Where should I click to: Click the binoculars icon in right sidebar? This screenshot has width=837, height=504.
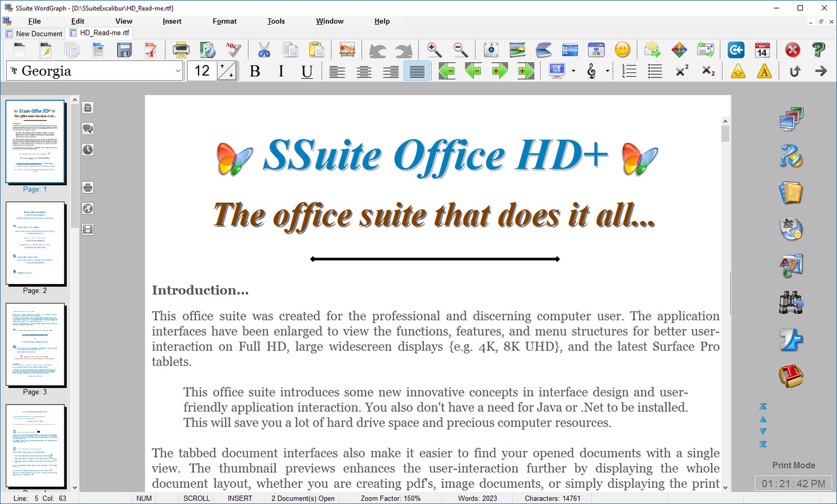[x=790, y=302]
